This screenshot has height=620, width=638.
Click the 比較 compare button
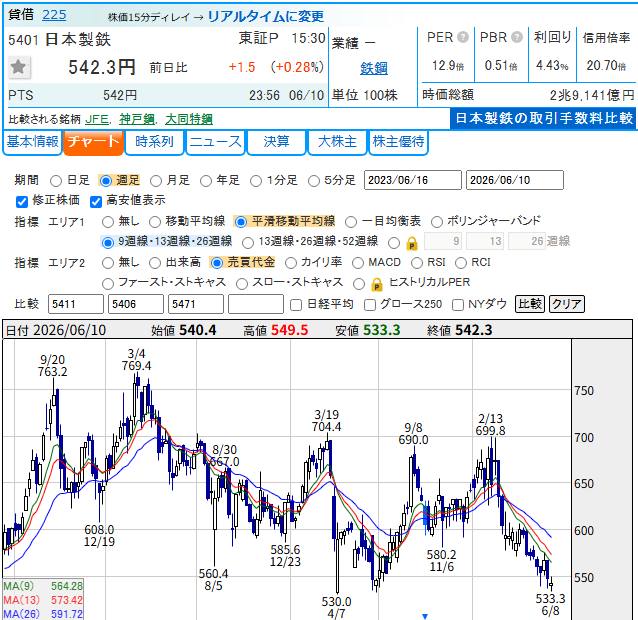point(530,304)
